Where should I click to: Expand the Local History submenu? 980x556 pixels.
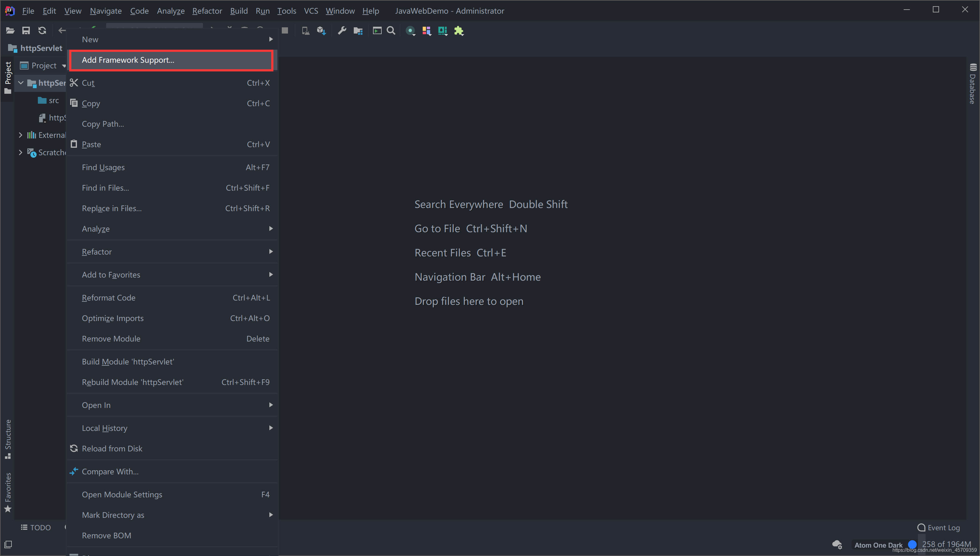click(x=173, y=428)
